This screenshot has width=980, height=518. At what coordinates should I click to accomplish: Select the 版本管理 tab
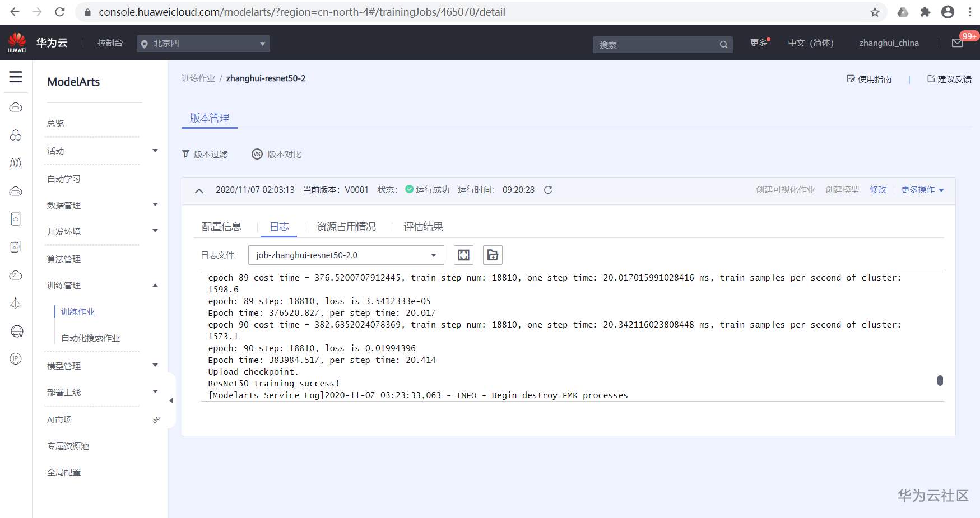pos(210,118)
